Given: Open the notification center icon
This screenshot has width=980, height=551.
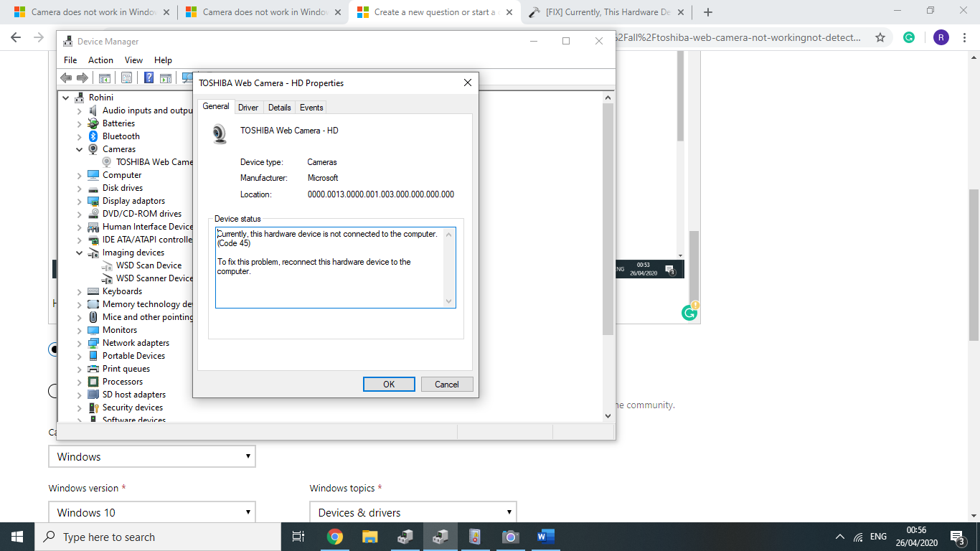Looking at the screenshot, I should pos(956,537).
